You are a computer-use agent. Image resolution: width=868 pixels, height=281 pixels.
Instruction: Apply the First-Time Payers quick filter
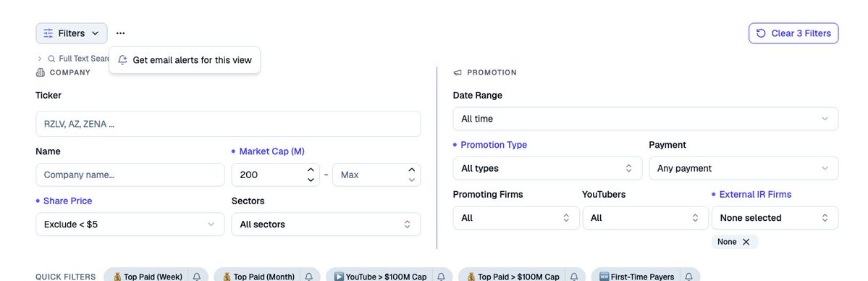[x=636, y=277]
